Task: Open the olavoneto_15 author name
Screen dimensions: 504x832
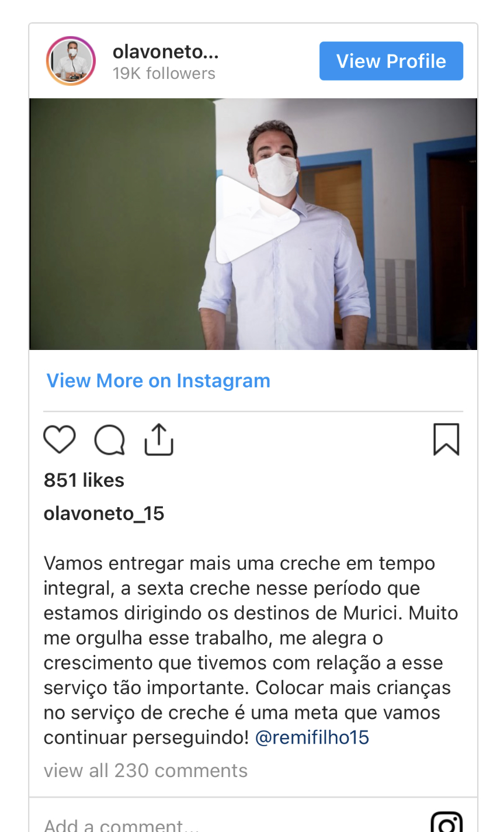Action: (104, 514)
